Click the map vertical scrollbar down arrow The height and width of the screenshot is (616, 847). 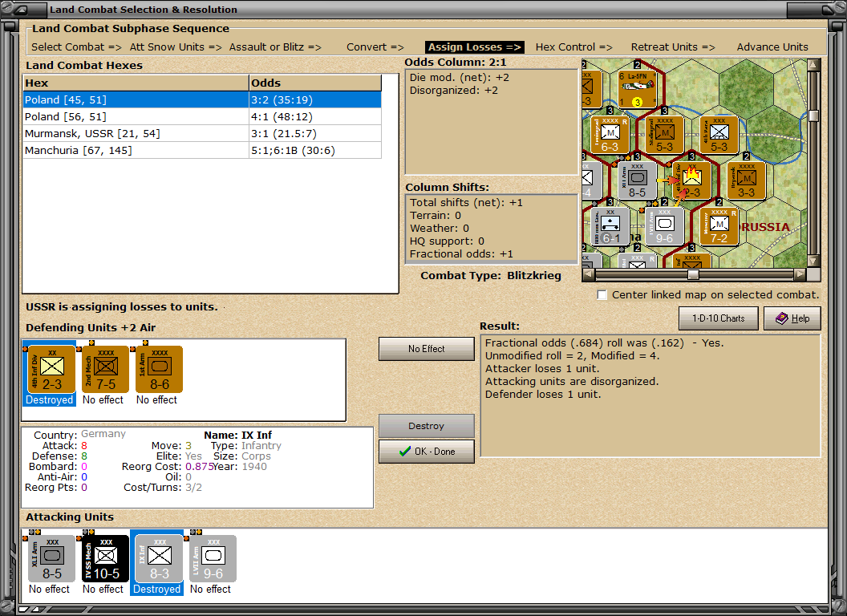point(813,261)
